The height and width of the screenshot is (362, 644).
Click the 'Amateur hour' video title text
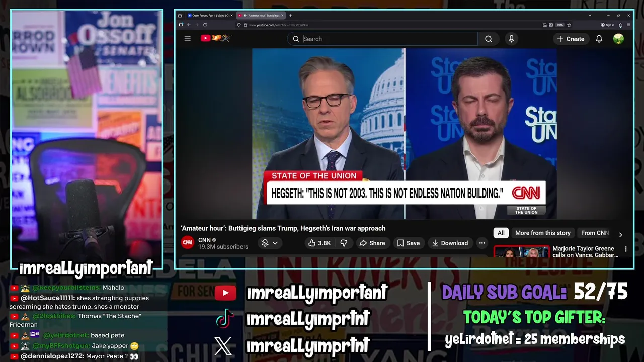click(x=283, y=228)
